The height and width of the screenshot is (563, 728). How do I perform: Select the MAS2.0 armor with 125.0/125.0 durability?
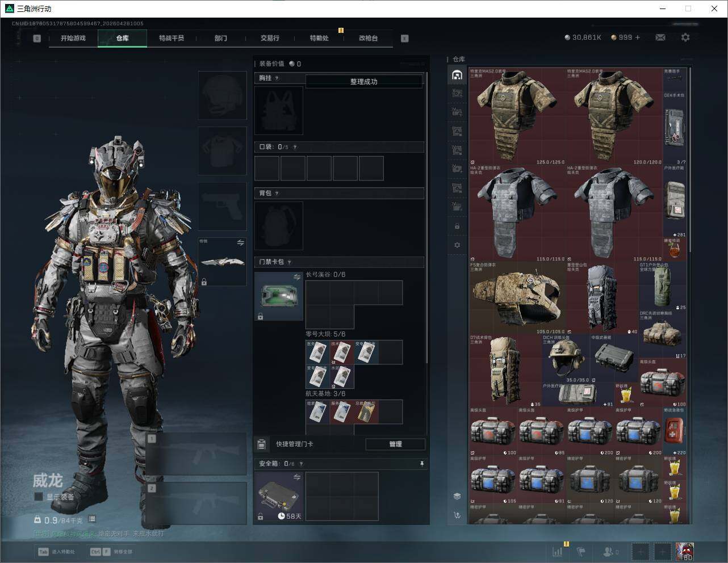pos(517,117)
